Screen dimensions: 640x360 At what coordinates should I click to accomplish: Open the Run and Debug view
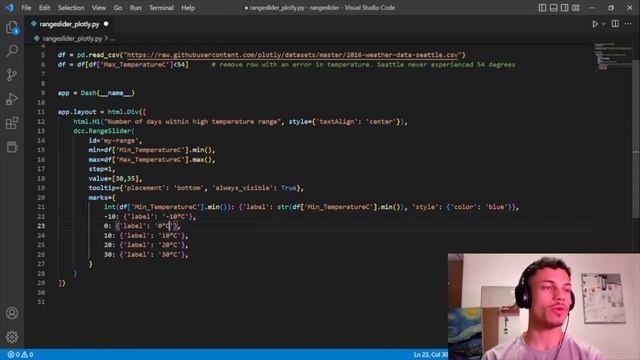click(12, 99)
